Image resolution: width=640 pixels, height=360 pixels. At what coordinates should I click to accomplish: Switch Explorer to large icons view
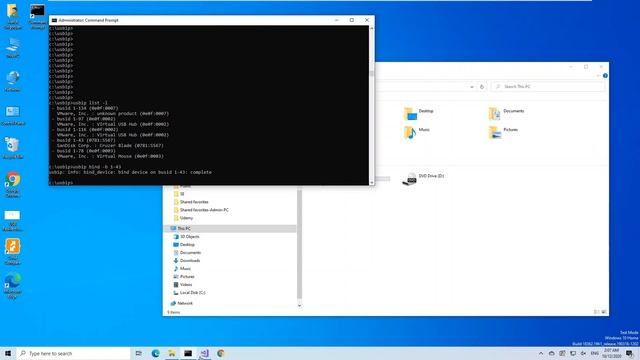click(x=604, y=312)
